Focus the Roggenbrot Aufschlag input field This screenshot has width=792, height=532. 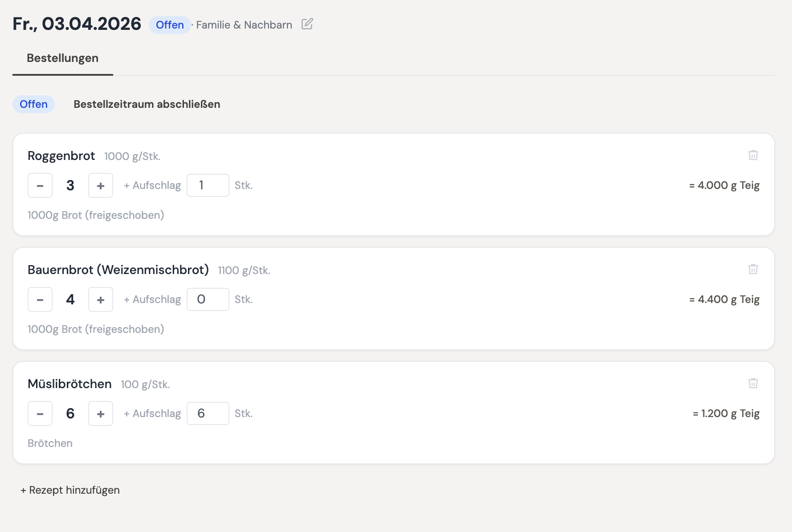(208, 185)
